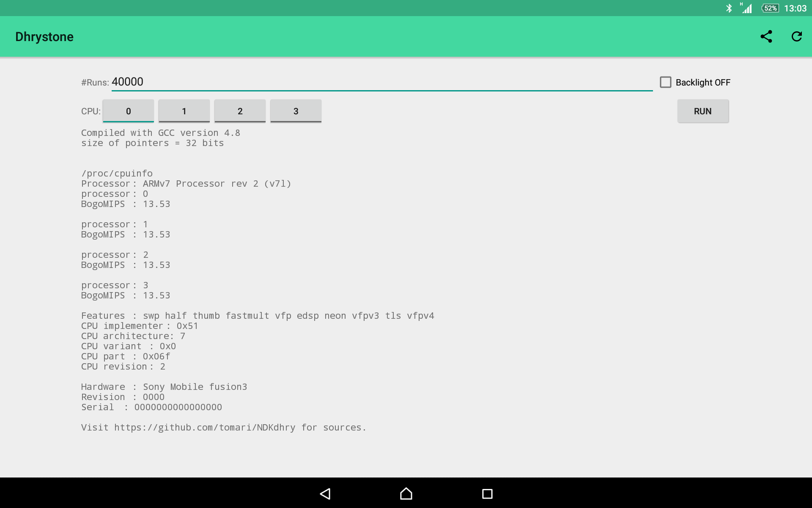This screenshot has height=508, width=812.
Task: Tap the share icon in toolbar
Action: coord(766,37)
